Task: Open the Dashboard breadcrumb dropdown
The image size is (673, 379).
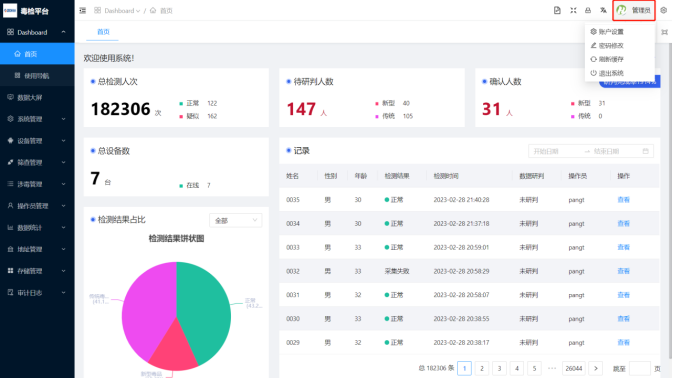Action: (x=122, y=10)
